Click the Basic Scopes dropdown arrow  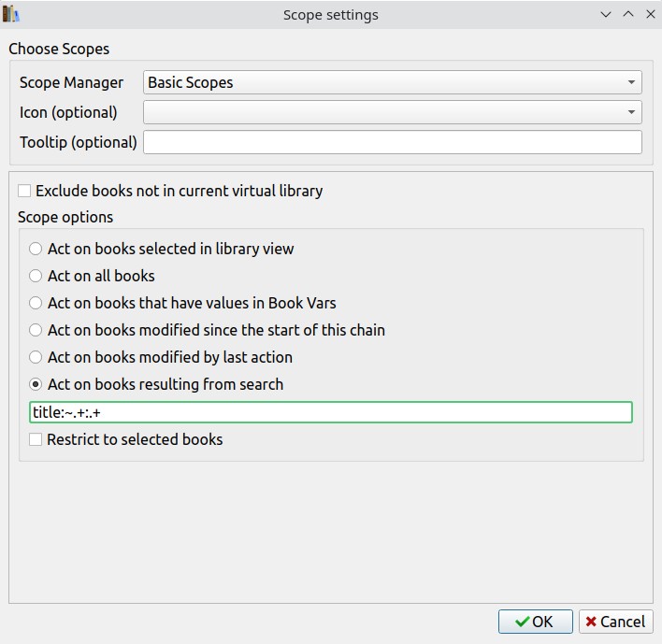click(x=632, y=82)
